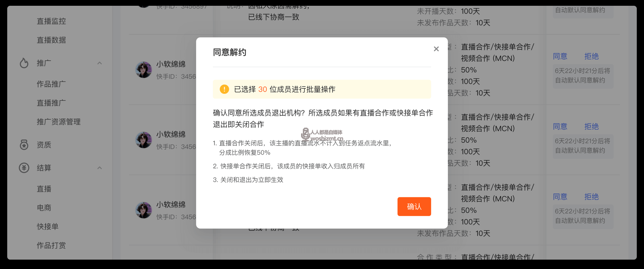Click the yen icon beside 结算
This screenshot has width=644, height=269.
(24, 168)
